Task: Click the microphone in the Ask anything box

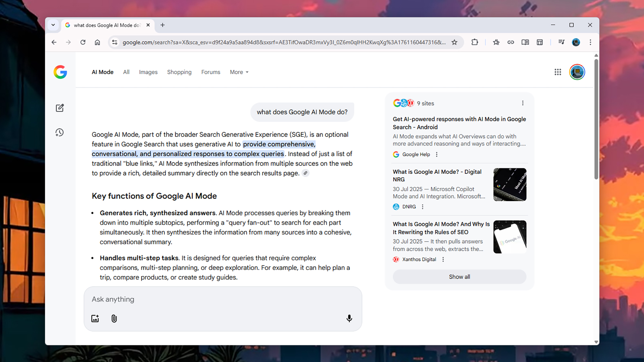Action: click(349, 318)
